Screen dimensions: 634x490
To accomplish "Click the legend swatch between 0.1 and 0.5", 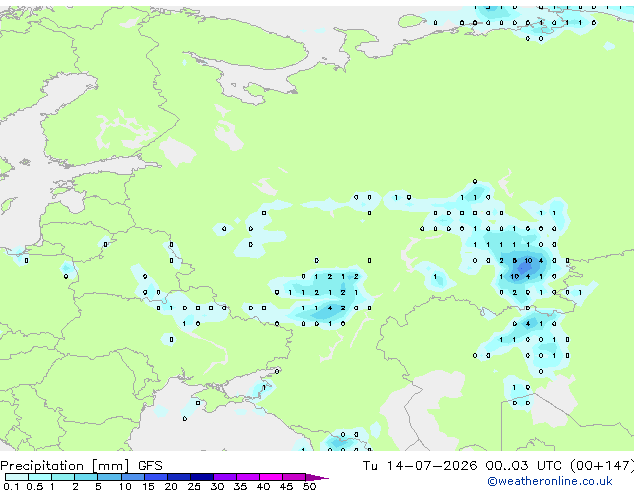I will coord(17,477).
